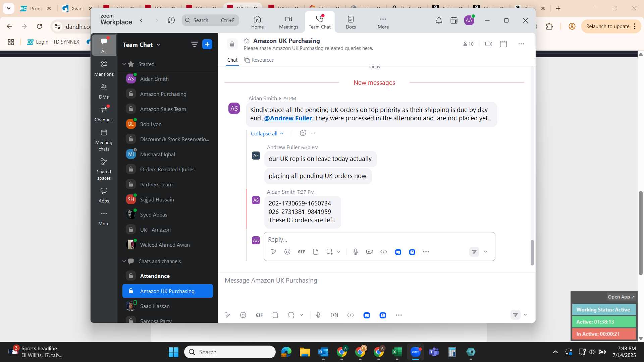Screen dimensions: 644x362
Task: Open Apps in sidebar
Action: [104, 195]
